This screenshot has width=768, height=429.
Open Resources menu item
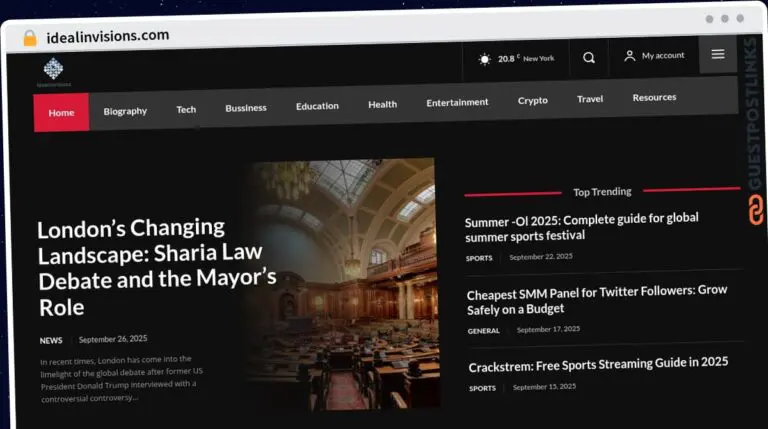654,97
